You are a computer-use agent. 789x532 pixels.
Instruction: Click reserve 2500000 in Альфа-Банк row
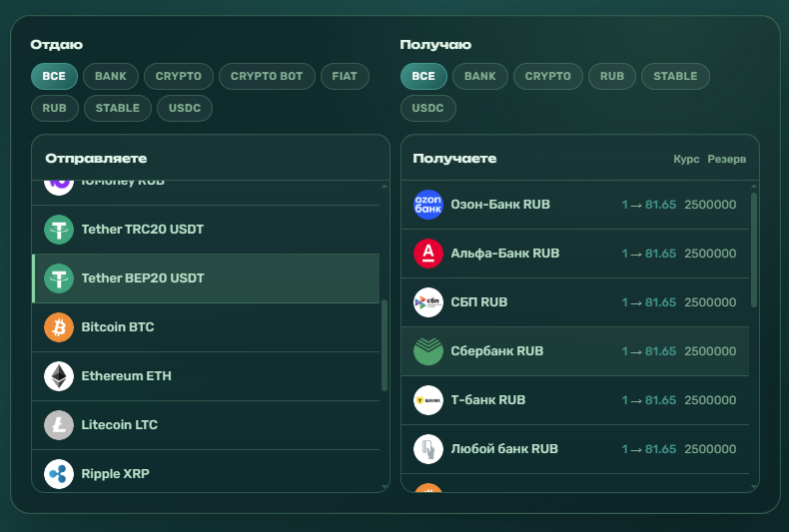point(710,254)
